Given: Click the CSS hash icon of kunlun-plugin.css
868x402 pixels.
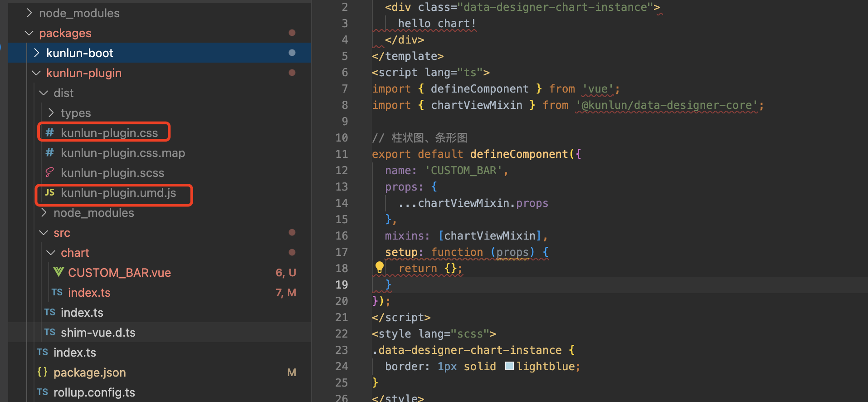Looking at the screenshot, I should (x=50, y=132).
